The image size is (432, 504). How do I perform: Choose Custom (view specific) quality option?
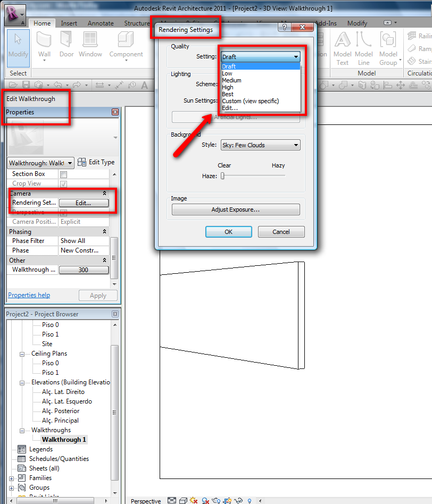coord(261,101)
